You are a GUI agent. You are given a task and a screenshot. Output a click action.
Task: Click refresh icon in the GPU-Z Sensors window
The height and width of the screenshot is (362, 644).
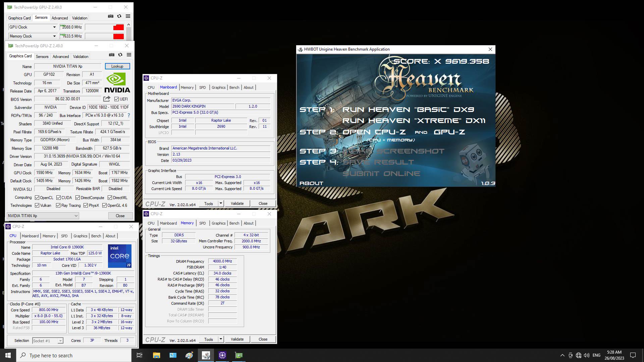(x=119, y=16)
